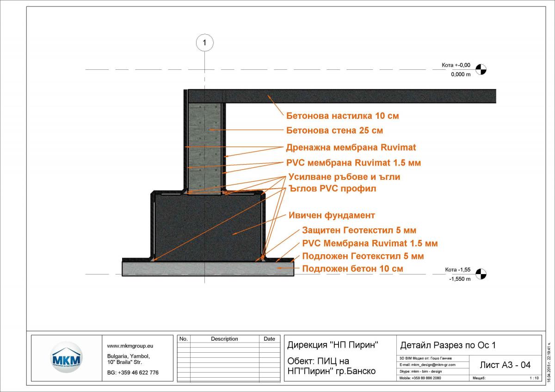Click the grid axis bubble numbered 1
Image resolution: width=555 pixels, height=392 pixels.
(205, 43)
